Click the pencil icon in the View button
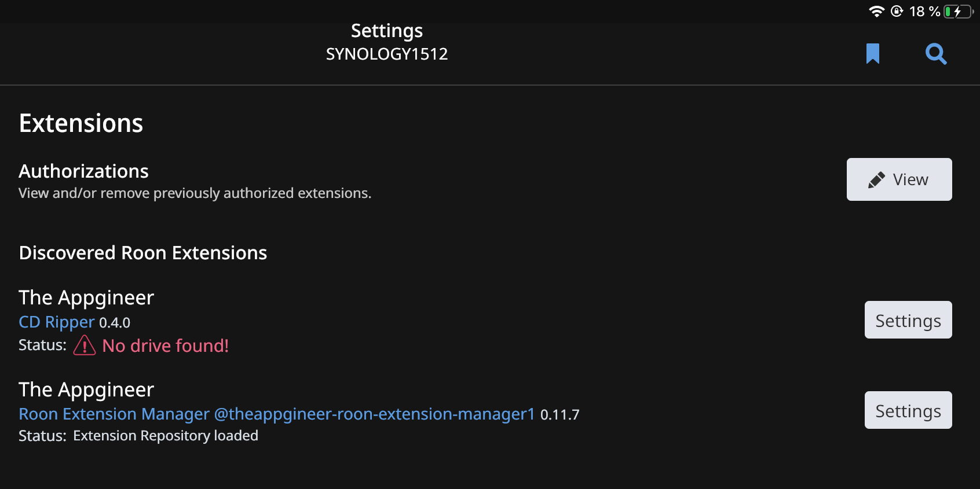Image resolution: width=980 pixels, height=489 pixels. point(876,180)
